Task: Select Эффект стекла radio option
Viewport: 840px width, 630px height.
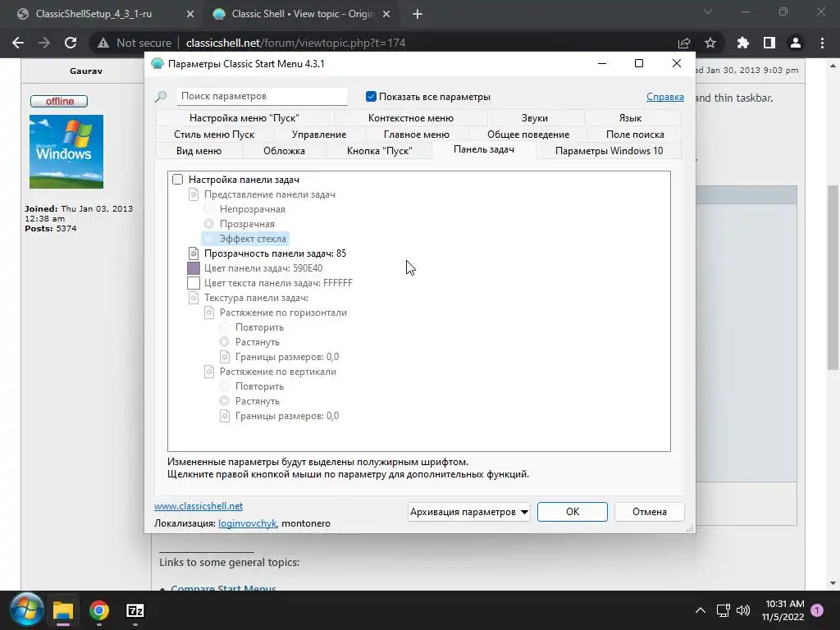Action: point(209,239)
